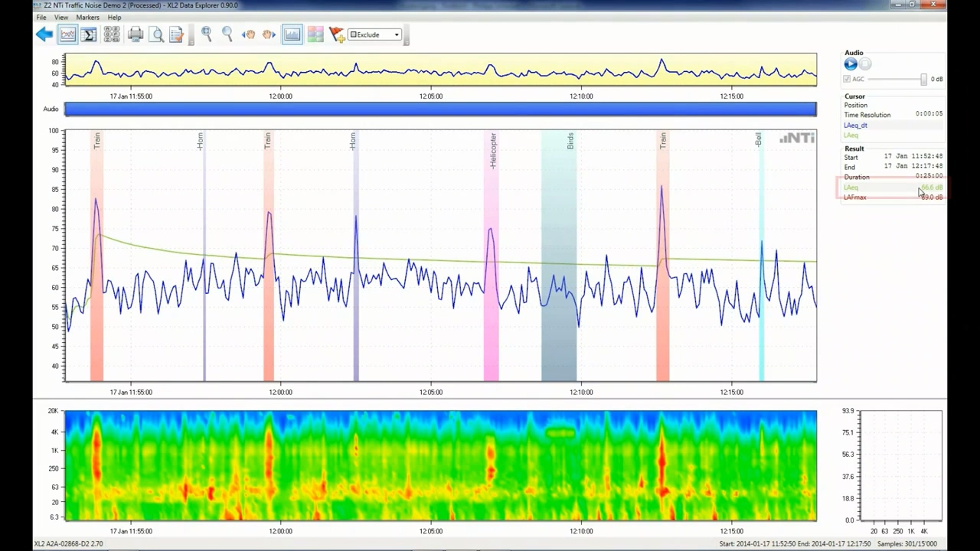Viewport: 980px width, 551px height.
Task: Select the LAFmax row in Result panel
Action: coord(855,197)
